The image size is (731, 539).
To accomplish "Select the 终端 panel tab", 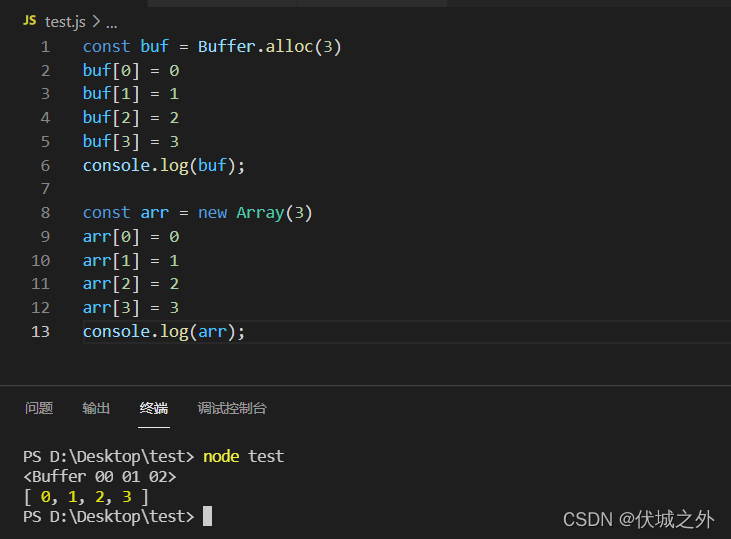I will tap(153, 408).
